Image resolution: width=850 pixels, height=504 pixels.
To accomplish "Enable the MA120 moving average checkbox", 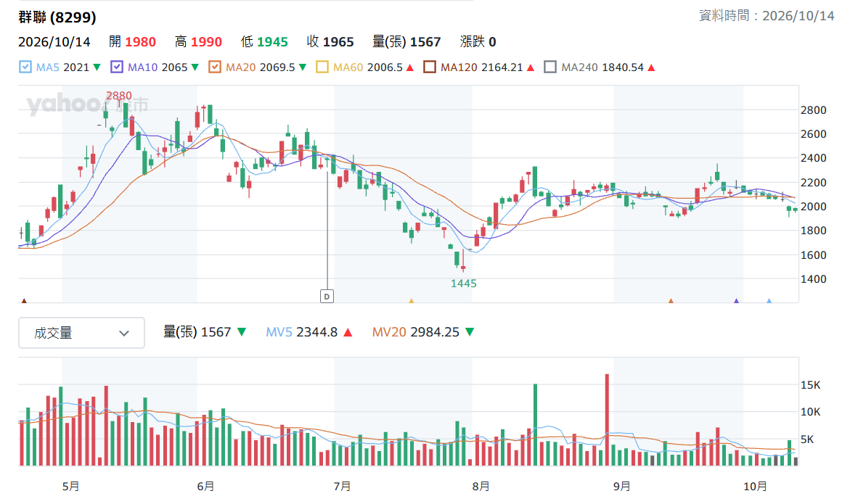I will click(x=430, y=67).
